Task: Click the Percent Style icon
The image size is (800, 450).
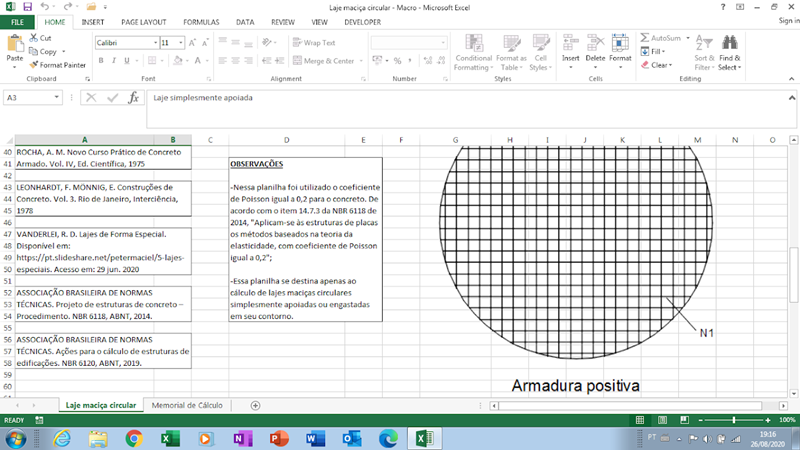Action: click(x=397, y=61)
